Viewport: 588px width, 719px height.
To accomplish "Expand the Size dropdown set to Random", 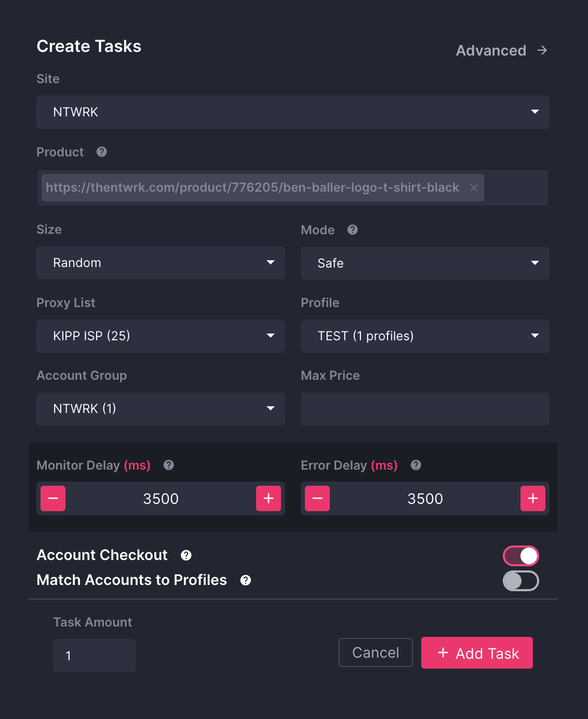I will point(161,263).
